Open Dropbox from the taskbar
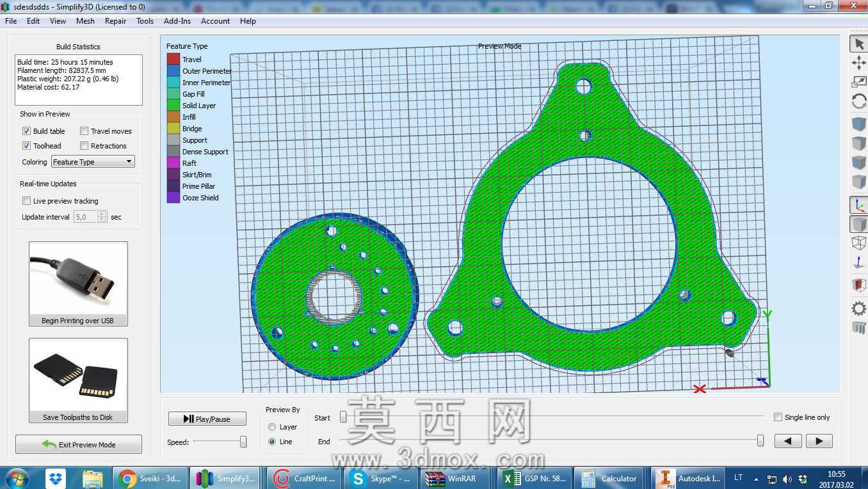Viewport: 868px width, 489px height. 55,478
